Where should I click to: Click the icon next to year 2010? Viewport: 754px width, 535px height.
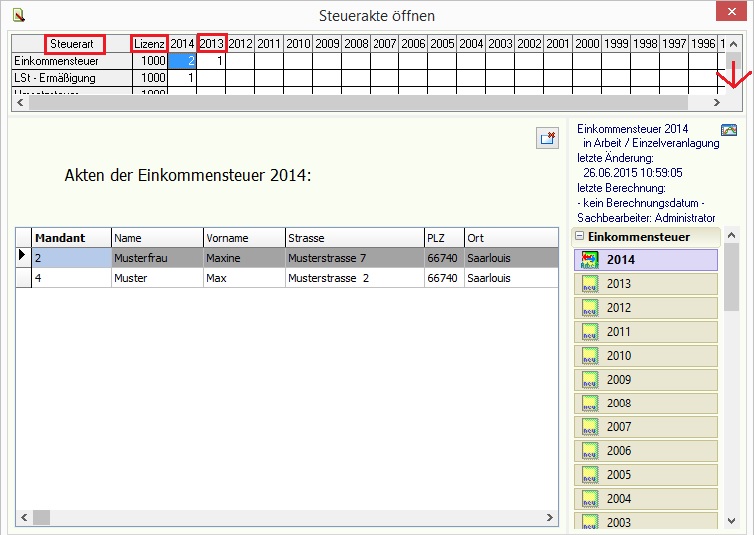[589, 356]
